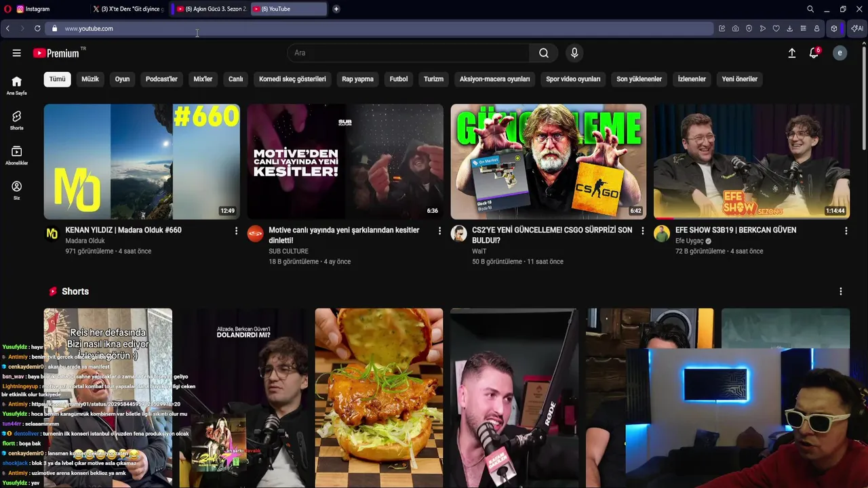Select the Müzik filter chip

[90, 79]
